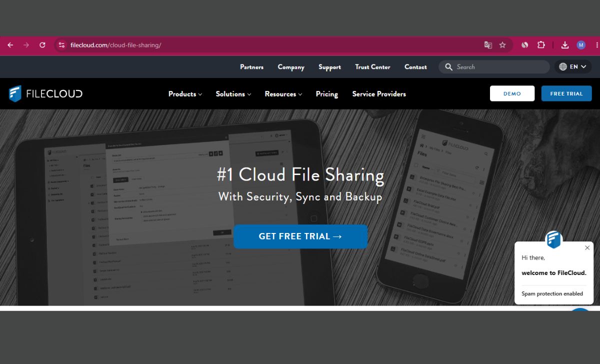The image size is (600, 364).
Task: Focus the Search input field
Action: tap(494, 67)
